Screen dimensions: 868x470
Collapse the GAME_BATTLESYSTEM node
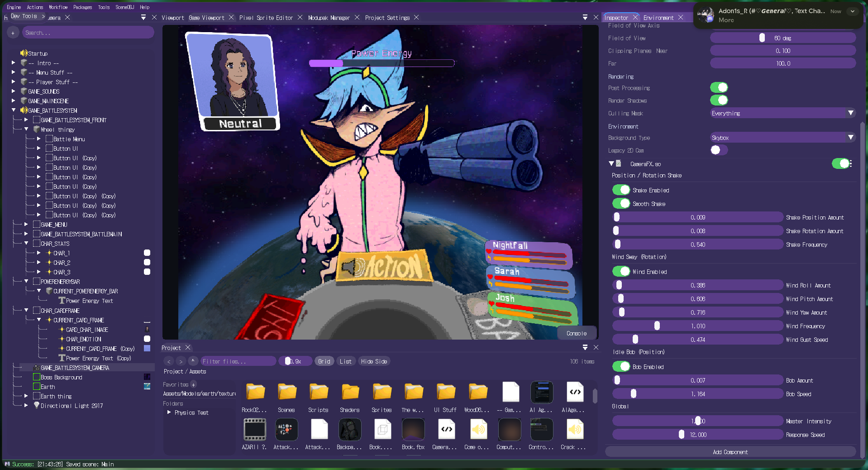click(14, 110)
